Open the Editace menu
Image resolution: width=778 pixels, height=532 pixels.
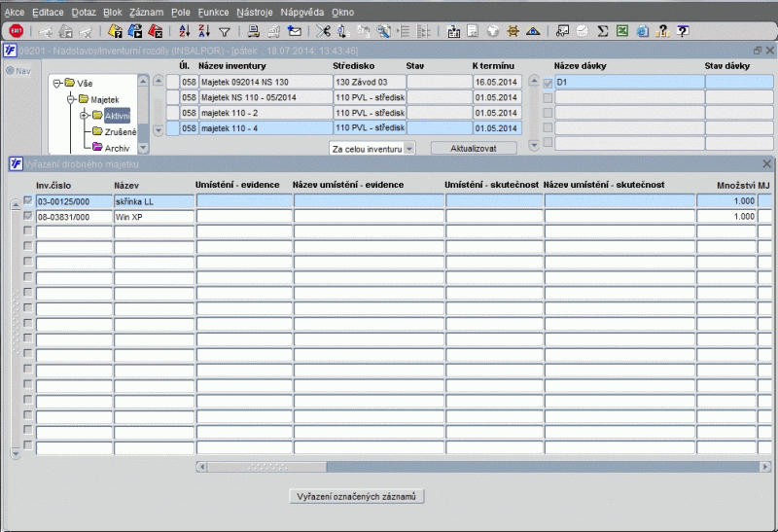coord(48,12)
